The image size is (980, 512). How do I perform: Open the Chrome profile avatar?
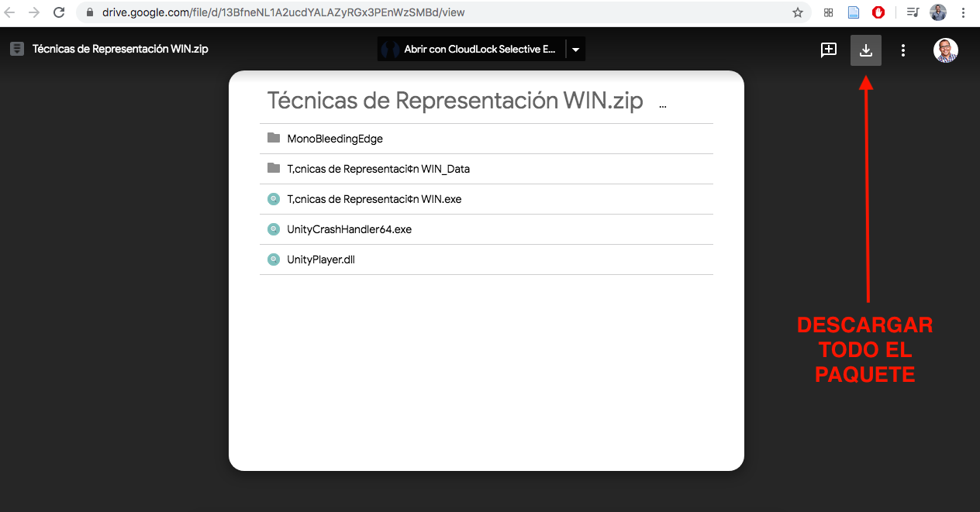(938, 12)
